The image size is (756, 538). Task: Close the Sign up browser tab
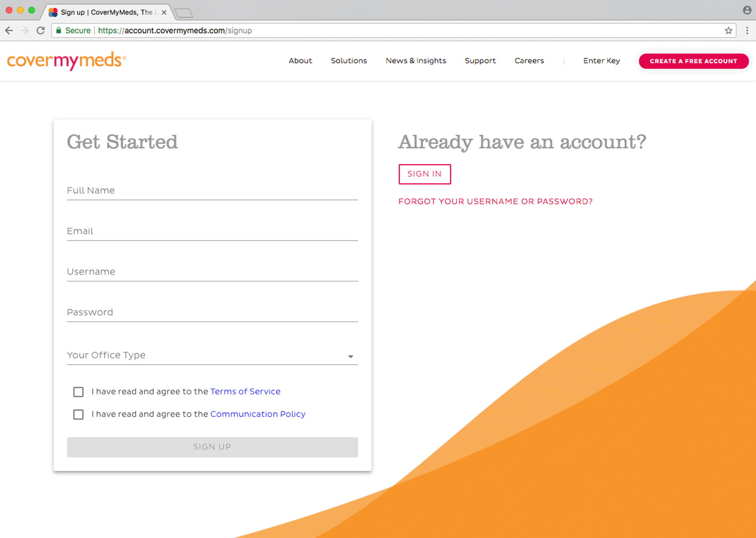coord(164,12)
